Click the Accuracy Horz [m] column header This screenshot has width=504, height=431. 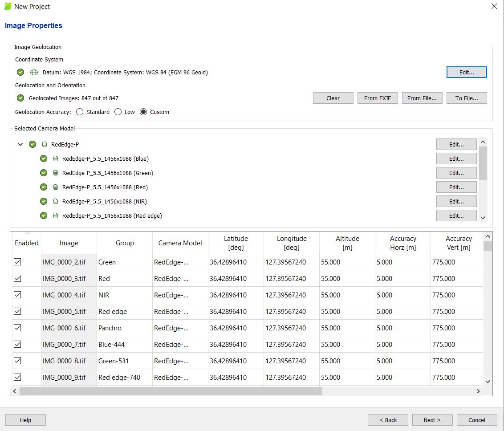(403, 243)
